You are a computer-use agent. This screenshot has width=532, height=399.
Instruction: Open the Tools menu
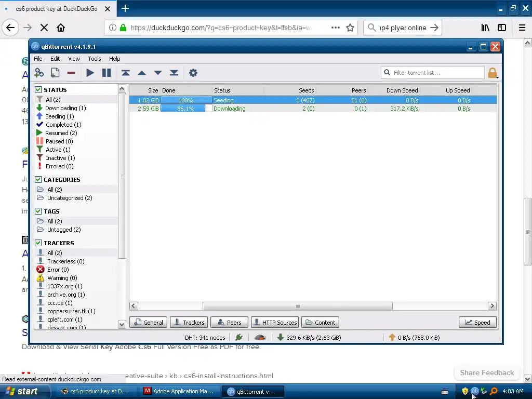pos(95,59)
